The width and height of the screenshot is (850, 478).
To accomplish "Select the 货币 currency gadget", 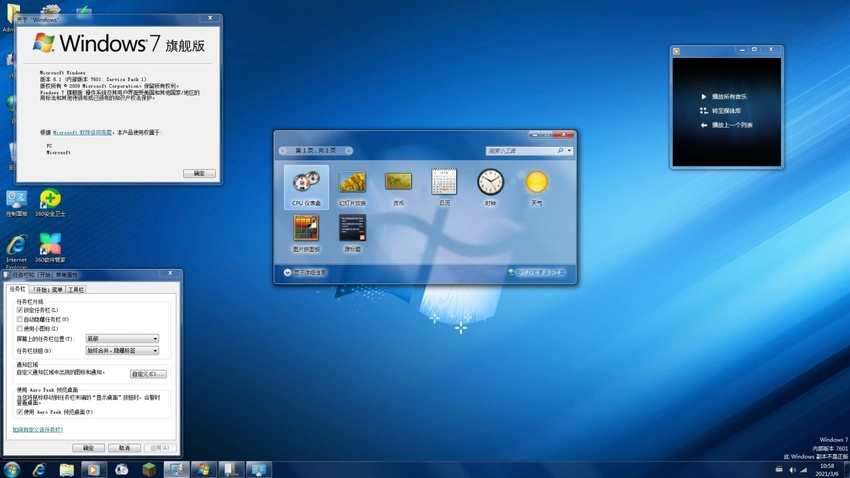I will [398, 185].
